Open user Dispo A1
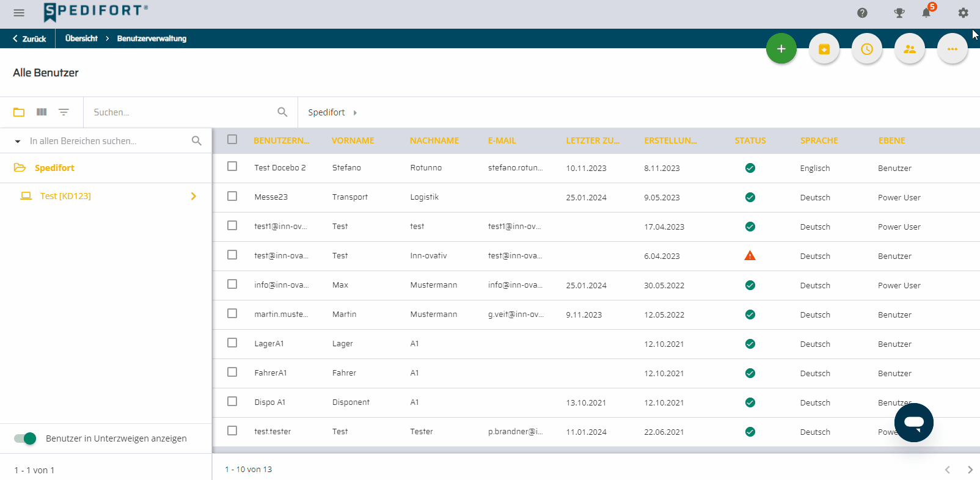The image size is (980, 480). coord(270,402)
